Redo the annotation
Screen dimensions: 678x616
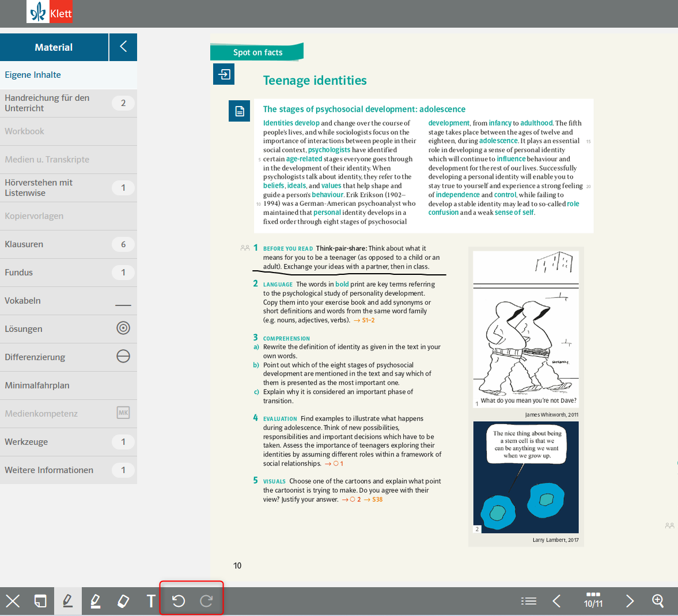coord(206,601)
